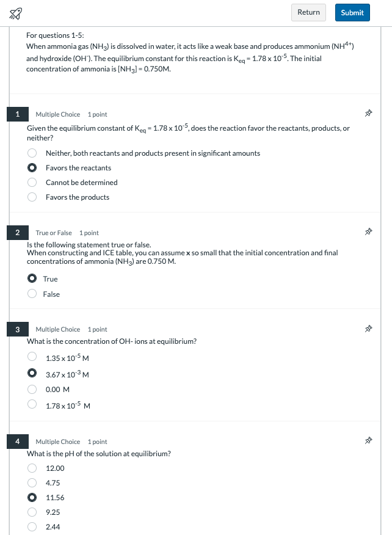
Task: Select pH answer 9.25
Action: [32, 512]
